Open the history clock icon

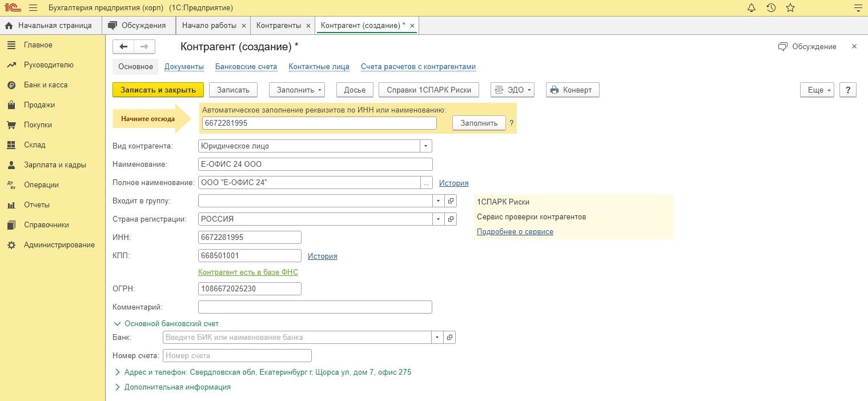point(771,8)
